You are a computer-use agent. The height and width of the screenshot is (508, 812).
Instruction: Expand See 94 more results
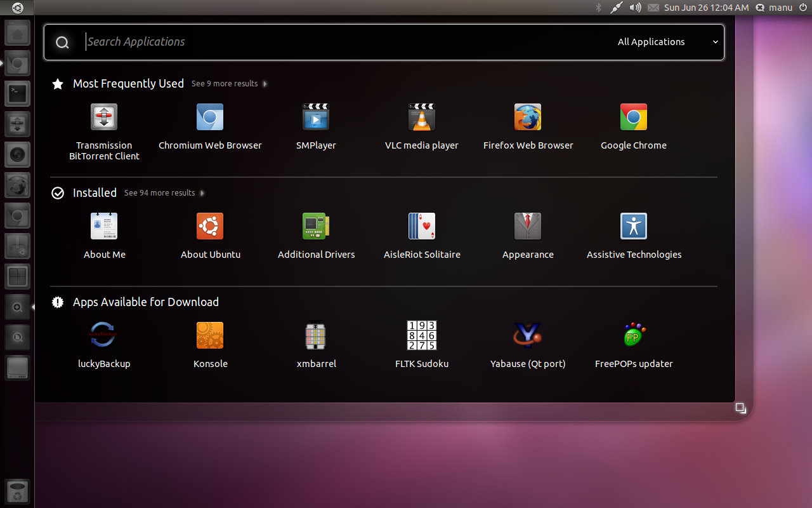tap(164, 193)
